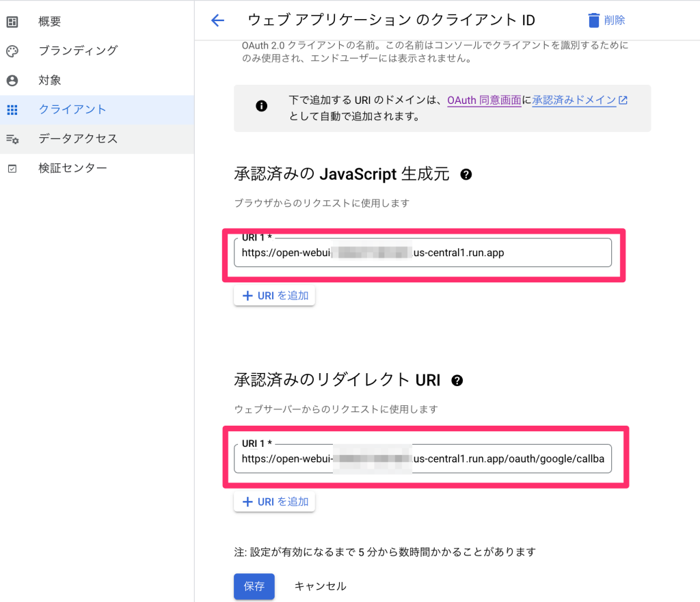Click the データアクセス settings-list icon
Screen dimensions: 700x602
point(12,139)
